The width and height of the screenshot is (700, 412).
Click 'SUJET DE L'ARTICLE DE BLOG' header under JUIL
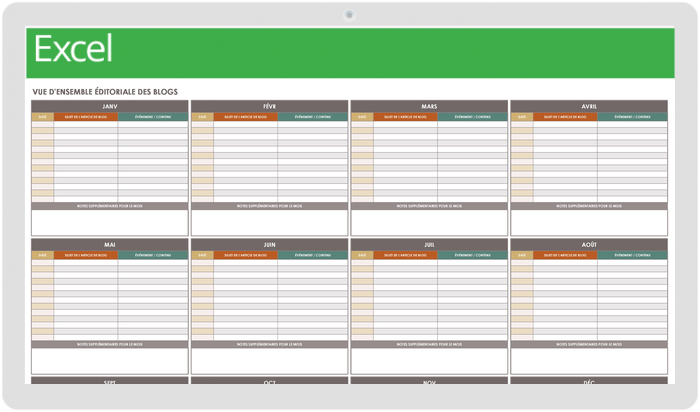coord(405,255)
